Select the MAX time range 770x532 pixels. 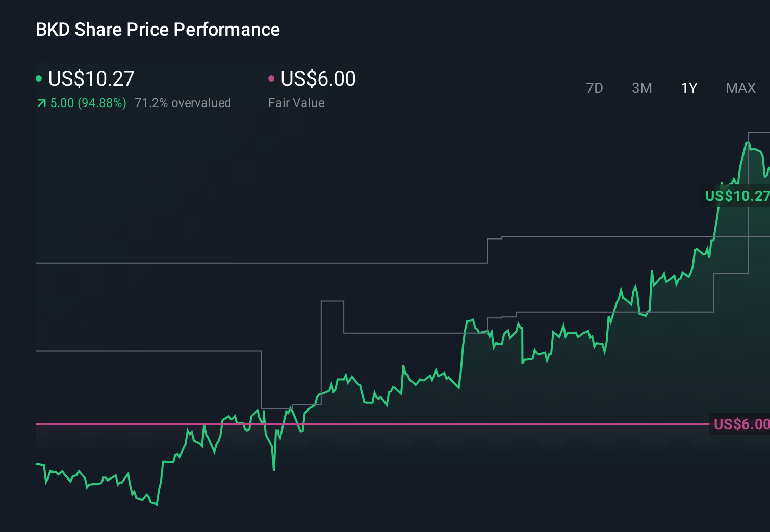tap(740, 88)
